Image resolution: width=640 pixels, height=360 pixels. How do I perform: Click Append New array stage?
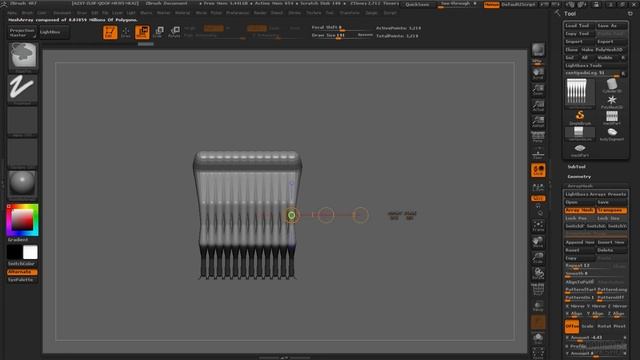pos(580,242)
